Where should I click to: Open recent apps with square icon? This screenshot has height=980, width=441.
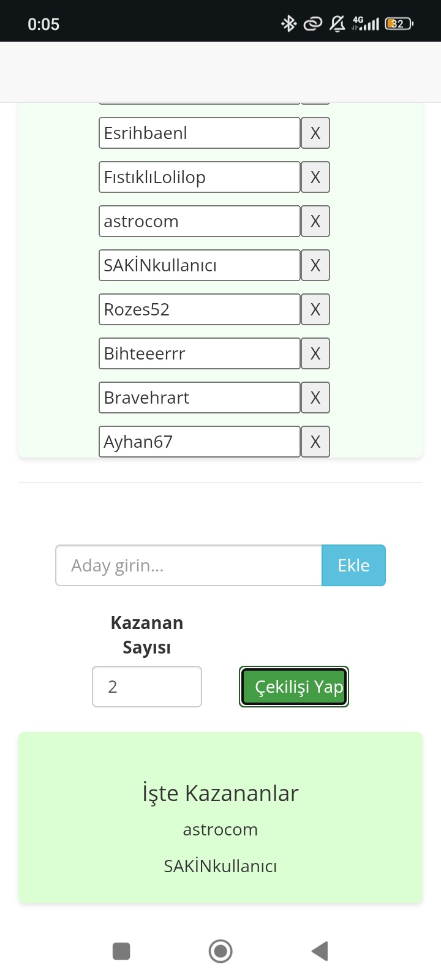121,951
